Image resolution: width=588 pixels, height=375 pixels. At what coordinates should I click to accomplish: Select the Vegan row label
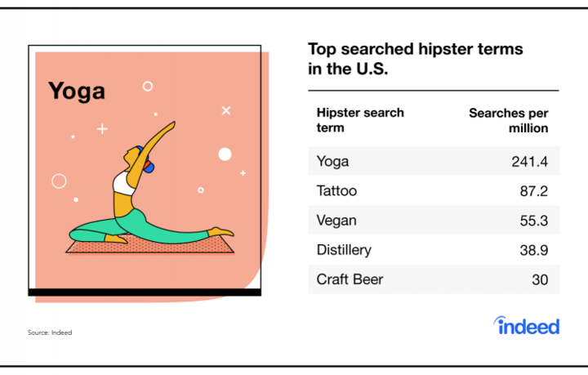336,220
